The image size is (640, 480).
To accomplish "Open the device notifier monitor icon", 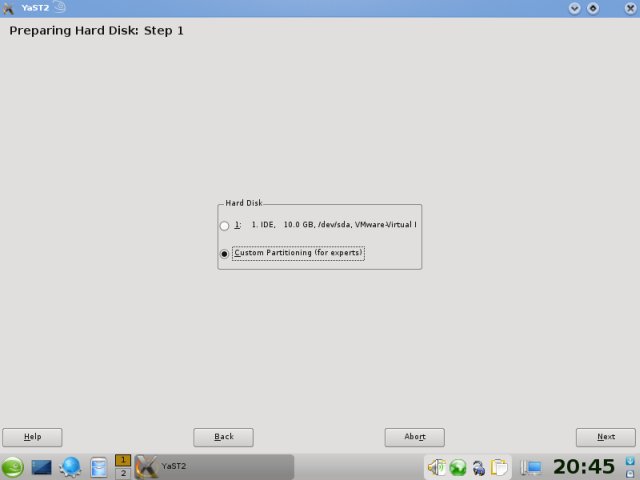I will pos(531,467).
